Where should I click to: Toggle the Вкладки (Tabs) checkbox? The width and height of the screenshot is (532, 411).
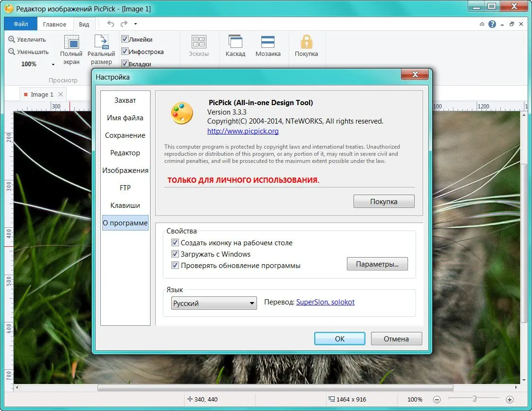(x=124, y=63)
